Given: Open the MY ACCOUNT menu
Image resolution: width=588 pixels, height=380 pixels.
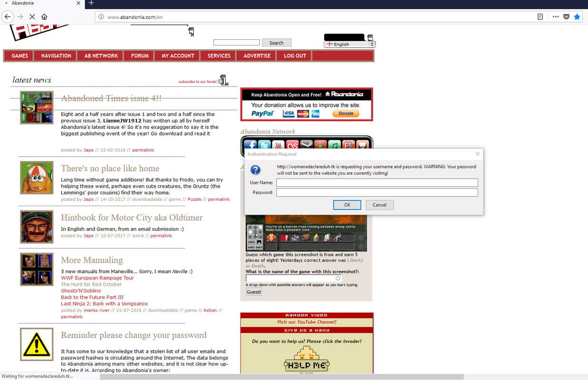Looking at the screenshot, I should [178, 56].
